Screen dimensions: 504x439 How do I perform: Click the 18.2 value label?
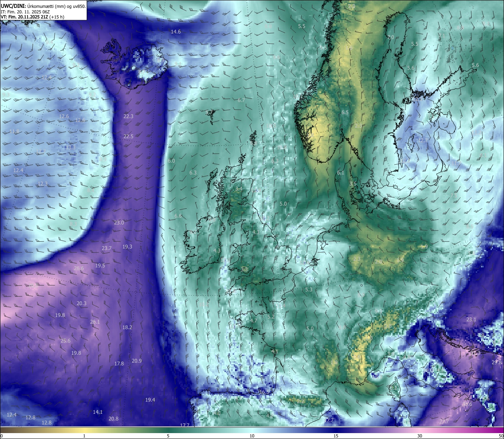pyautogui.click(x=127, y=327)
